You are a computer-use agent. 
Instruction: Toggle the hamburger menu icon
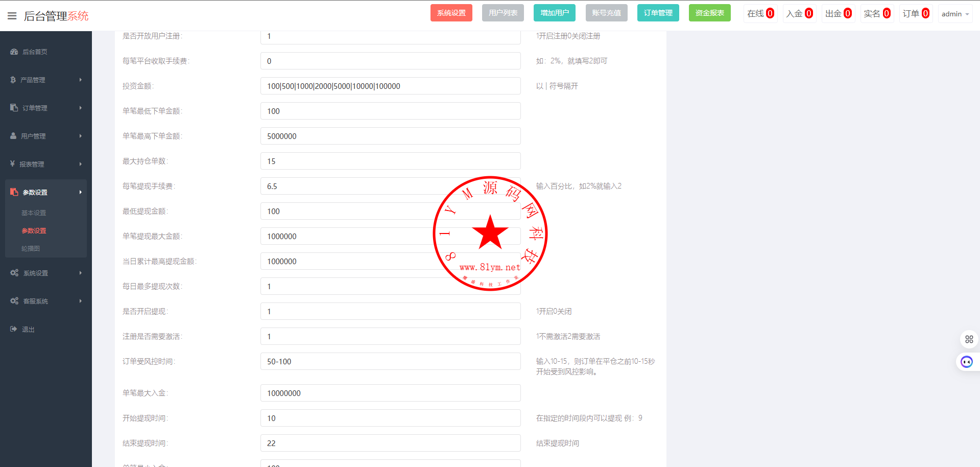[x=12, y=16]
